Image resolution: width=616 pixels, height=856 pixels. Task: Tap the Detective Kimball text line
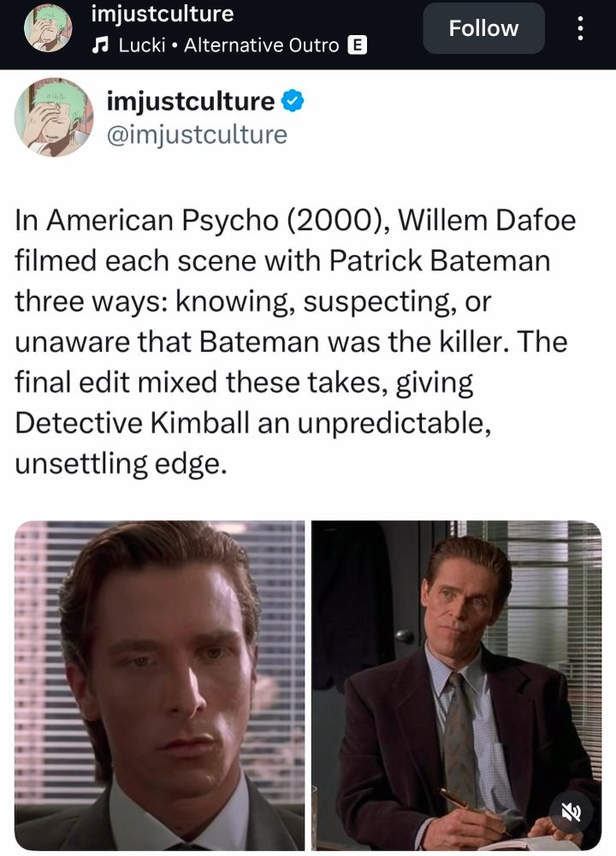coord(253,423)
